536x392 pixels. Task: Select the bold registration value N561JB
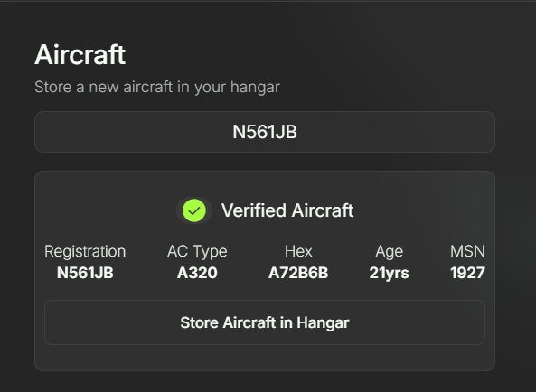(85, 273)
